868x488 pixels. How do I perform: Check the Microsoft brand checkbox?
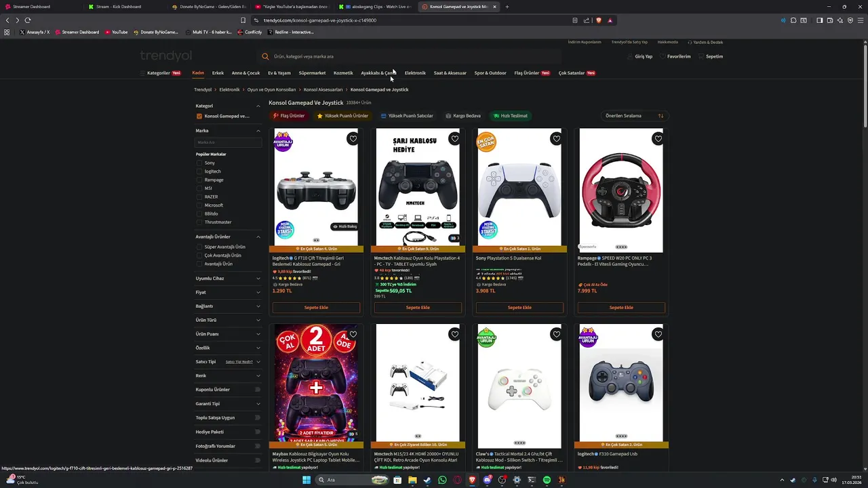pos(199,205)
